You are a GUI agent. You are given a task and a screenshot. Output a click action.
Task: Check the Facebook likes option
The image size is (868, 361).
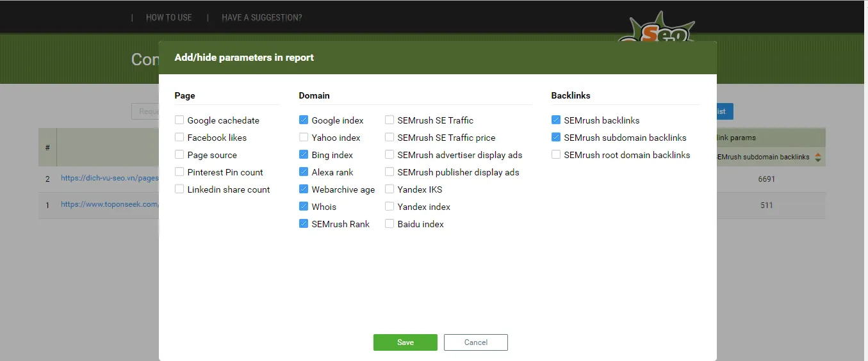[x=179, y=138]
